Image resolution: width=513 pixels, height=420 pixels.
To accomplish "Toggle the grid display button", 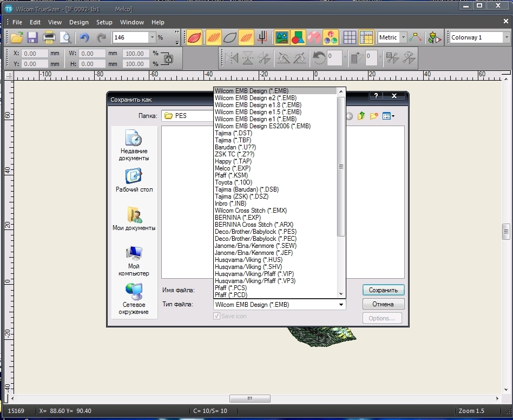I will tap(350, 37).
